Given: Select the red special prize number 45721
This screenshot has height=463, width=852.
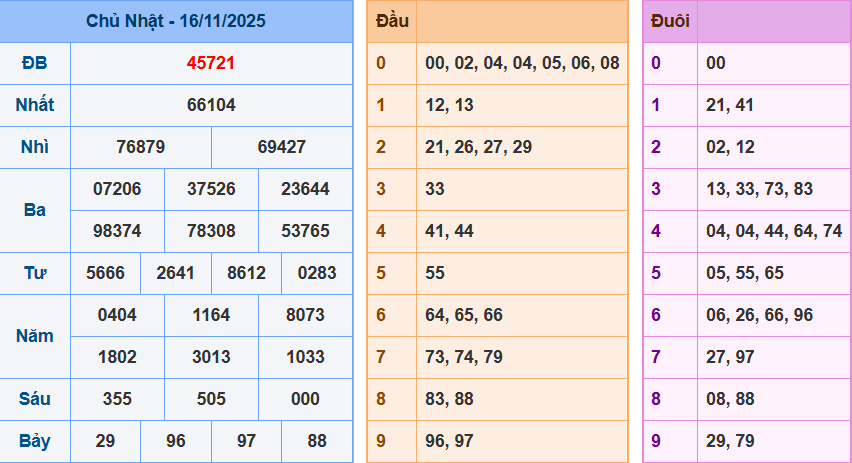Looking at the screenshot, I should (x=211, y=63).
